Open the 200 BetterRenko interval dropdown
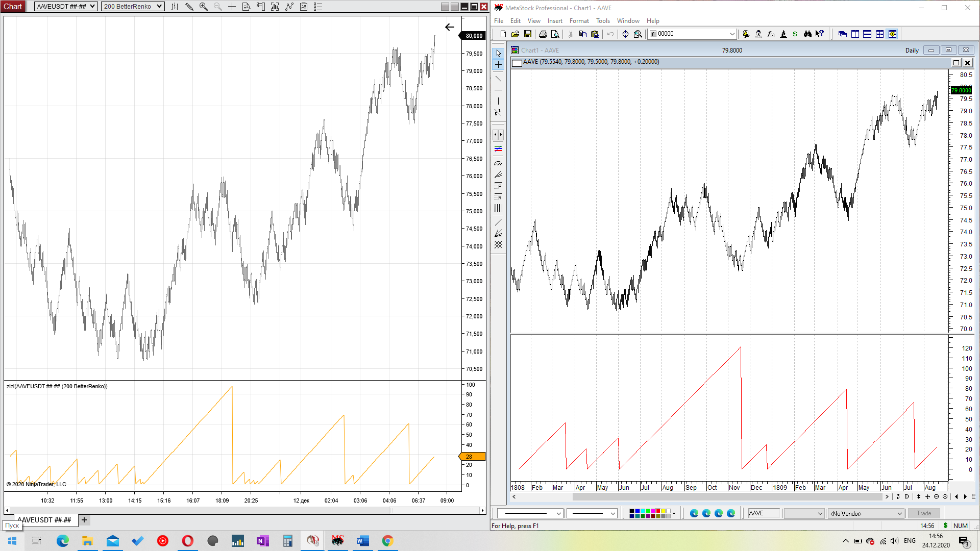Viewport: 980px width, 551px height. pyautogui.click(x=132, y=7)
